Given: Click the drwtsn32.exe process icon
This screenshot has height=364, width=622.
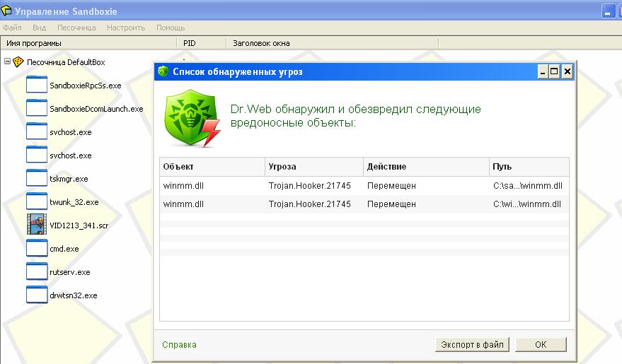Looking at the screenshot, I should click(x=36, y=295).
